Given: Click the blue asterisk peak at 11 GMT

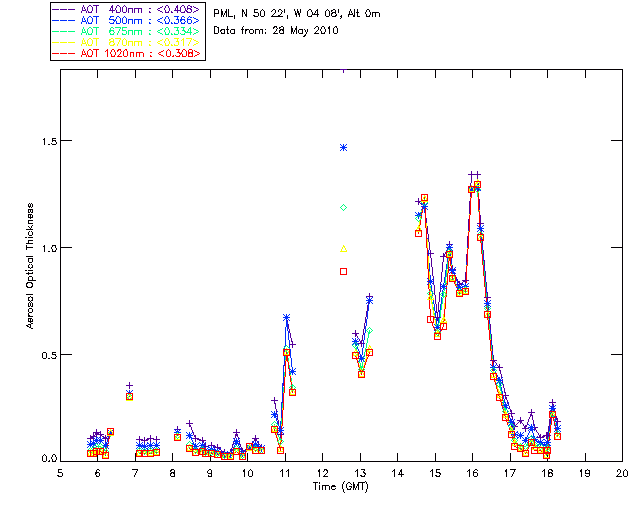Looking at the screenshot, I should (286, 317).
